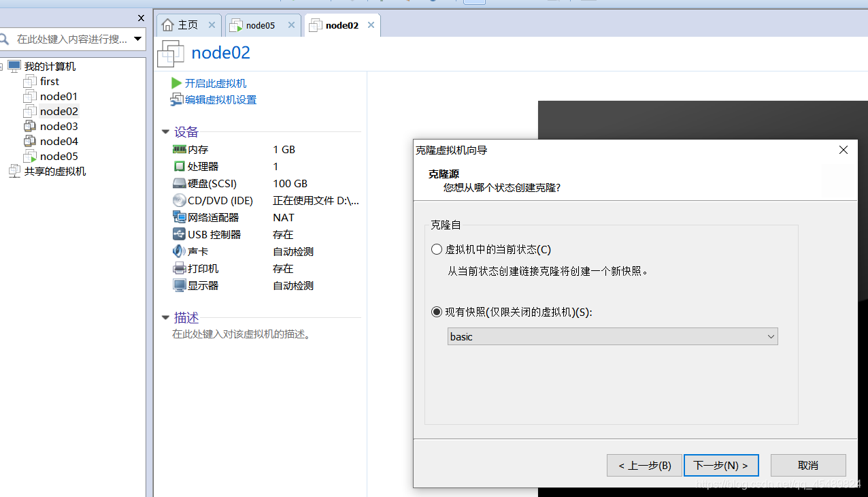The image size is (868, 497).
Task: Click the search magnifier icon in library
Action: [4, 39]
